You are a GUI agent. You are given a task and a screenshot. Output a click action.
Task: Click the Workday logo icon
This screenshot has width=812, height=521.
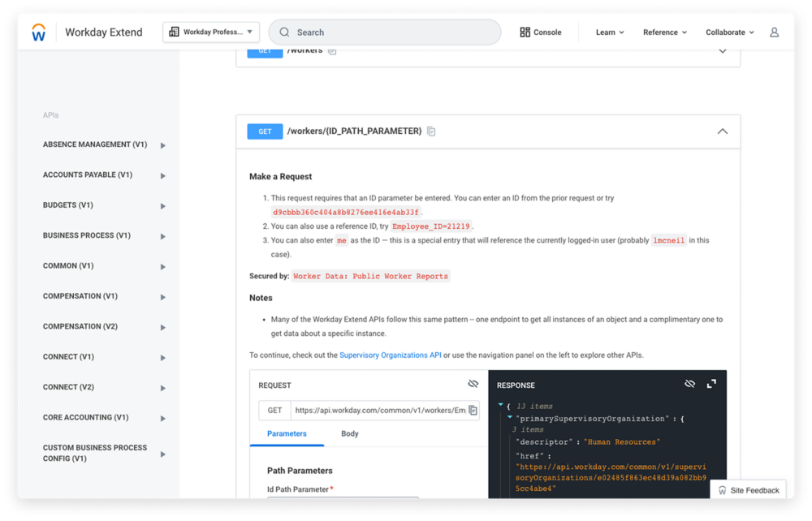click(x=39, y=32)
